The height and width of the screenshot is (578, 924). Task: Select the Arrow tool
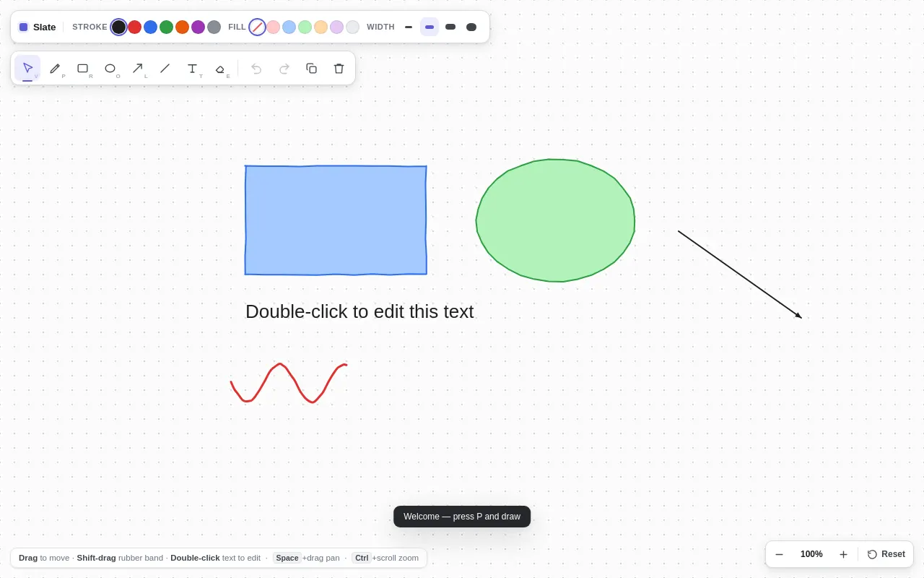click(137, 68)
